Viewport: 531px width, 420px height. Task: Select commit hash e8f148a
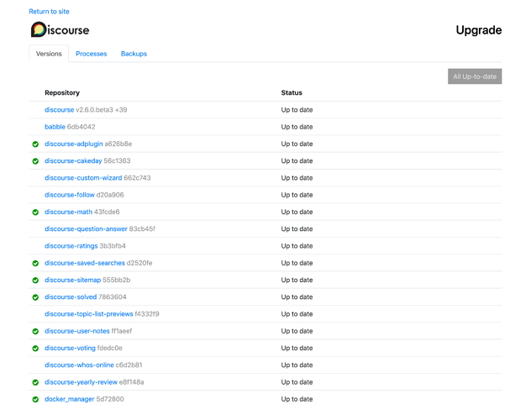click(x=131, y=382)
